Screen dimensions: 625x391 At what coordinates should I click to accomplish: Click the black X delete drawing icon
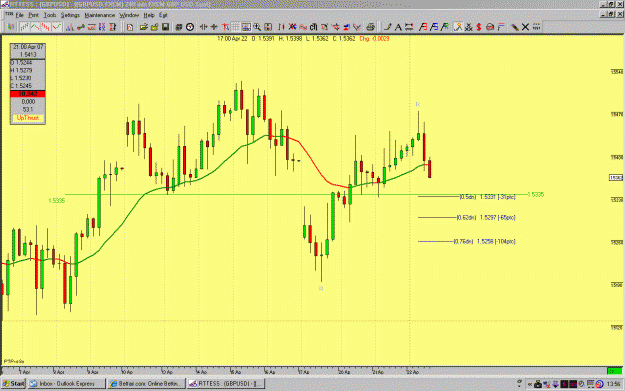(525, 27)
